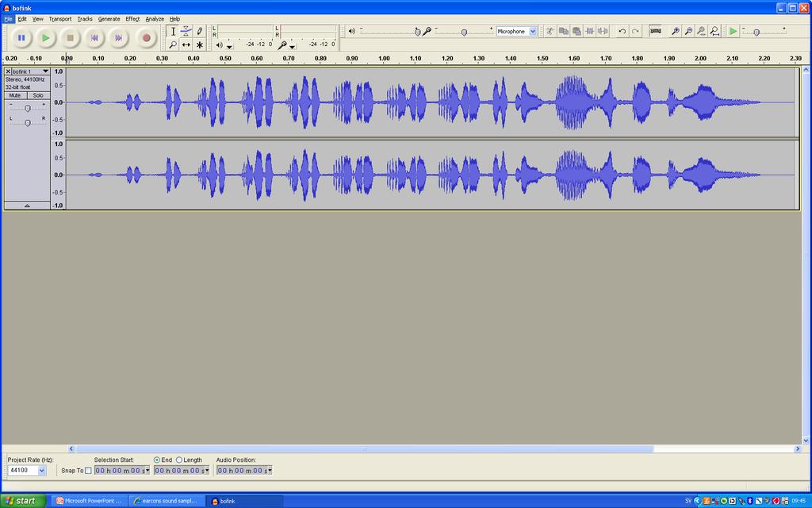
Task: Open the Audio Position format arrow
Action: pos(270,471)
